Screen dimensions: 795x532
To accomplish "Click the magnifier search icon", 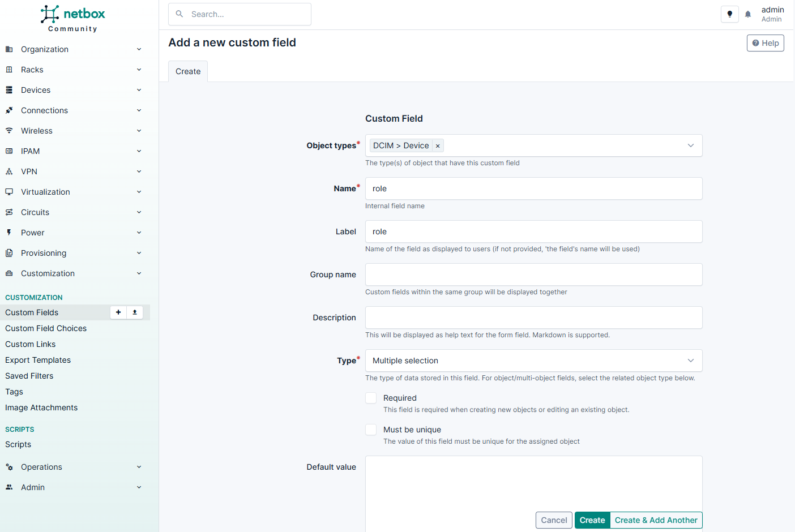I will click(x=179, y=14).
